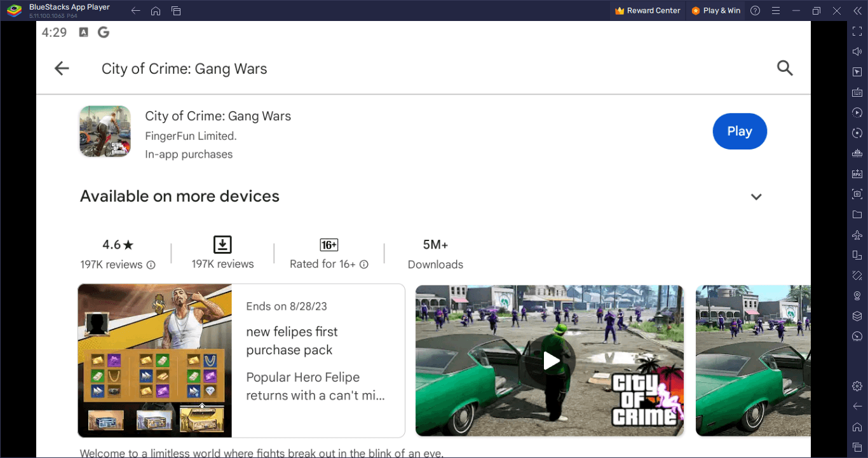Expand Available on more devices section
The width and height of the screenshot is (868, 458).
click(x=756, y=197)
